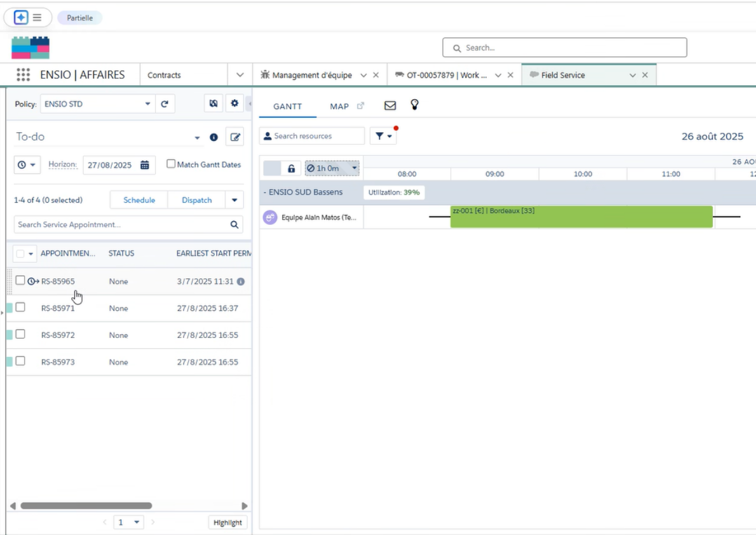
Task: Click the edit list pencil icon
Action: pos(235,137)
